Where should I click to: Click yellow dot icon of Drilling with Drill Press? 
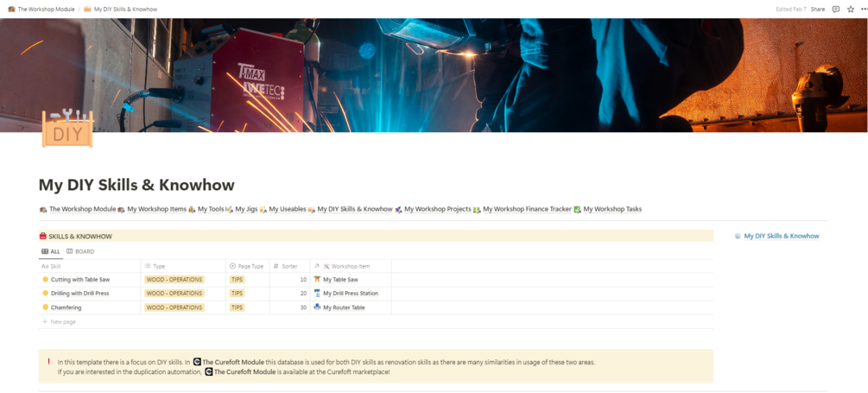pyautogui.click(x=46, y=294)
